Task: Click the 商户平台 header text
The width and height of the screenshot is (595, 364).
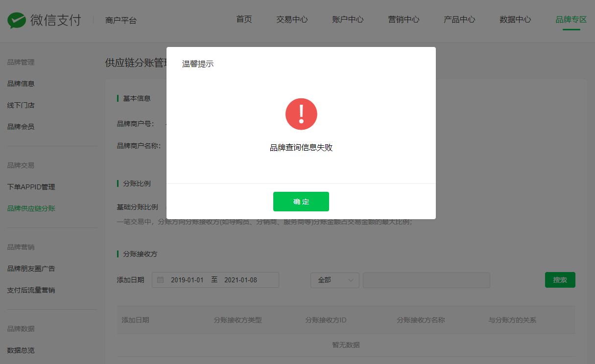Action: tap(121, 21)
